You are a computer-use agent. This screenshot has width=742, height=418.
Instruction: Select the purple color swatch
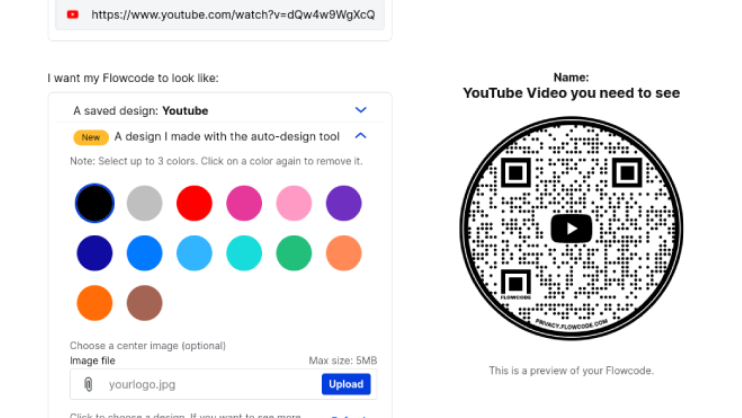(344, 203)
